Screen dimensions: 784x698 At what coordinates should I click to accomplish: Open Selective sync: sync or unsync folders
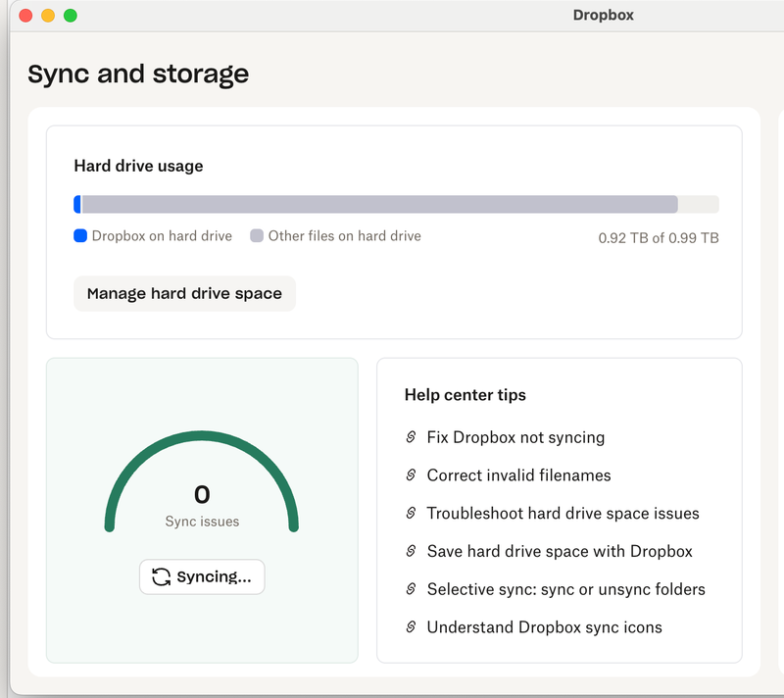point(565,589)
